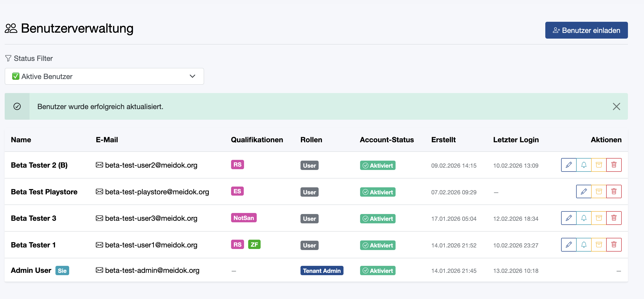Edit Beta Tester 1 via pencil icon

569,245
